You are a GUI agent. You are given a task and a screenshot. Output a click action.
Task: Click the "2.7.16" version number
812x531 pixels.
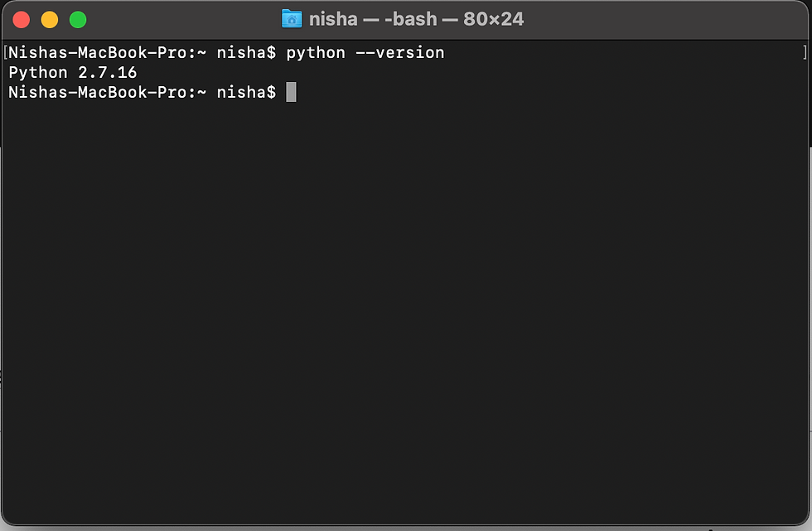pos(108,72)
